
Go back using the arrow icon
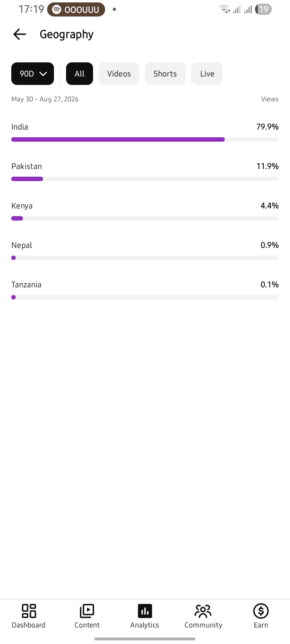click(19, 35)
